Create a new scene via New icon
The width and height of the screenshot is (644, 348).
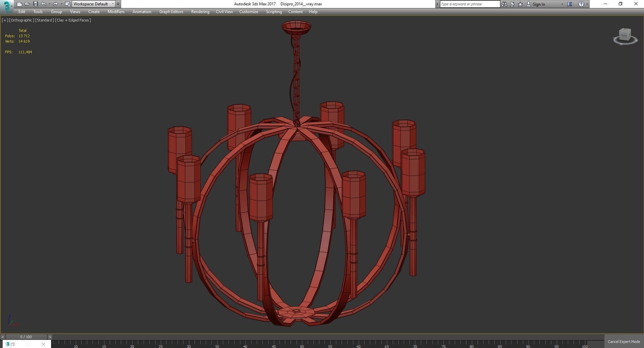[x=19, y=4]
